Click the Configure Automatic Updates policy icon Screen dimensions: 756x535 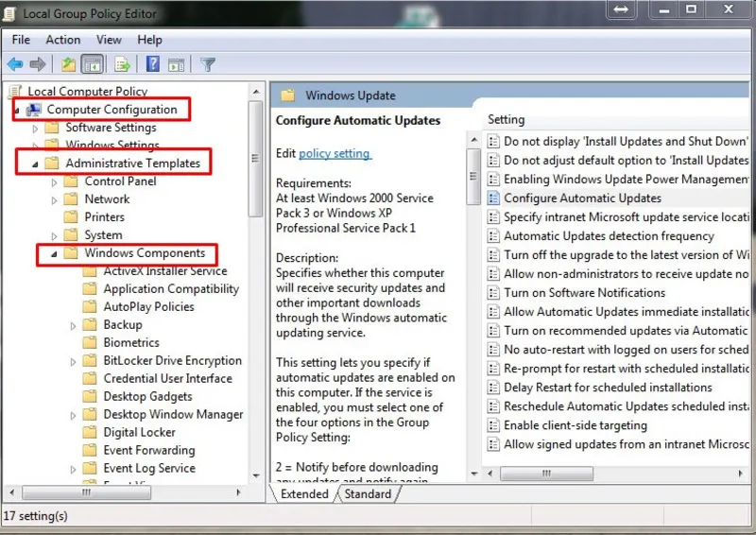[492, 198]
